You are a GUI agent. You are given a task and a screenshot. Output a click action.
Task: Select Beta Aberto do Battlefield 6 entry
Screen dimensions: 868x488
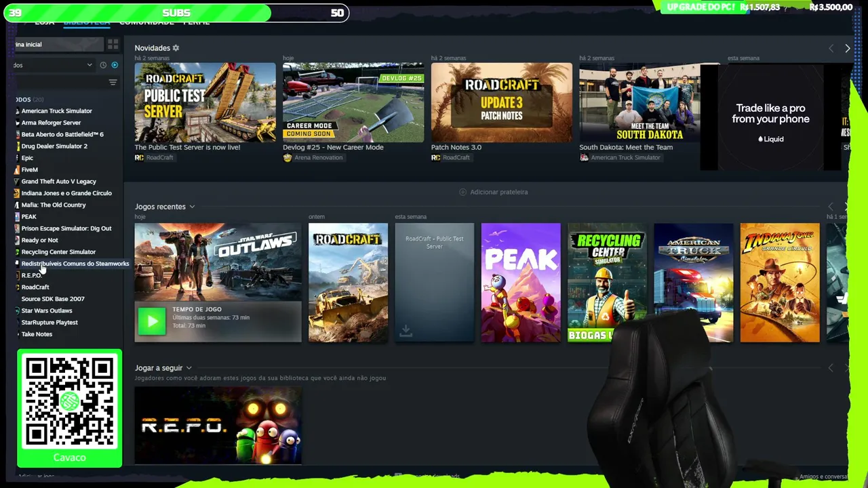pos(62,134)
